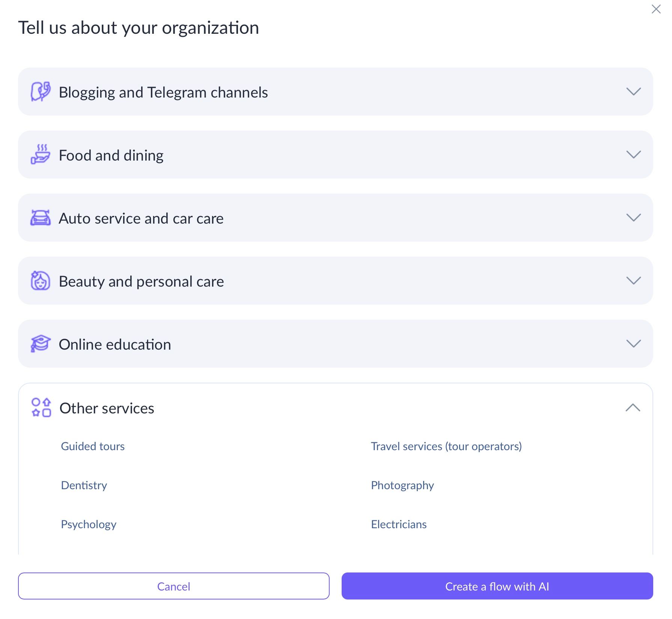
Task: Pick the Photography service type
Action: pyautogui.click(x=402, y=485)
